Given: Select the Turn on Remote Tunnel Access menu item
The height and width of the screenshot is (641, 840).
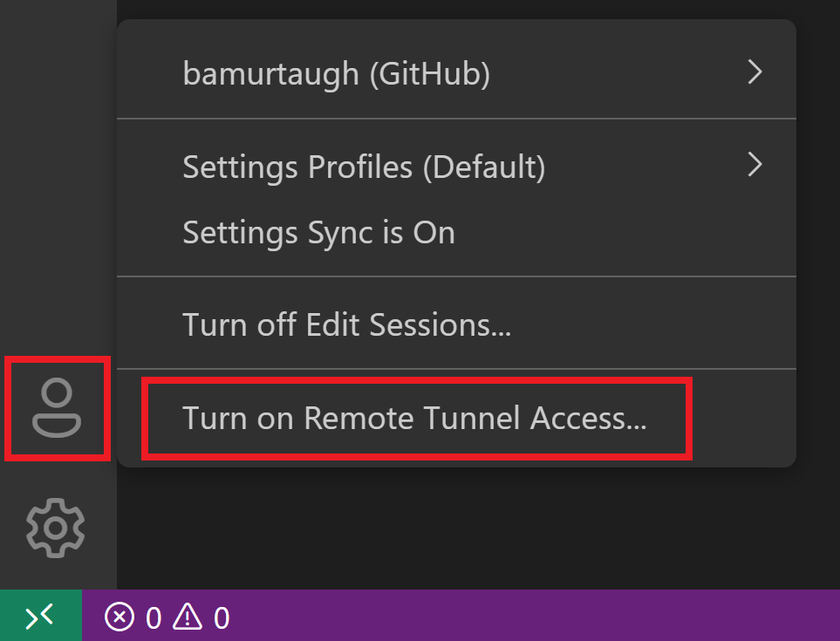Looking at the screenshot, I should coord(416,418).
